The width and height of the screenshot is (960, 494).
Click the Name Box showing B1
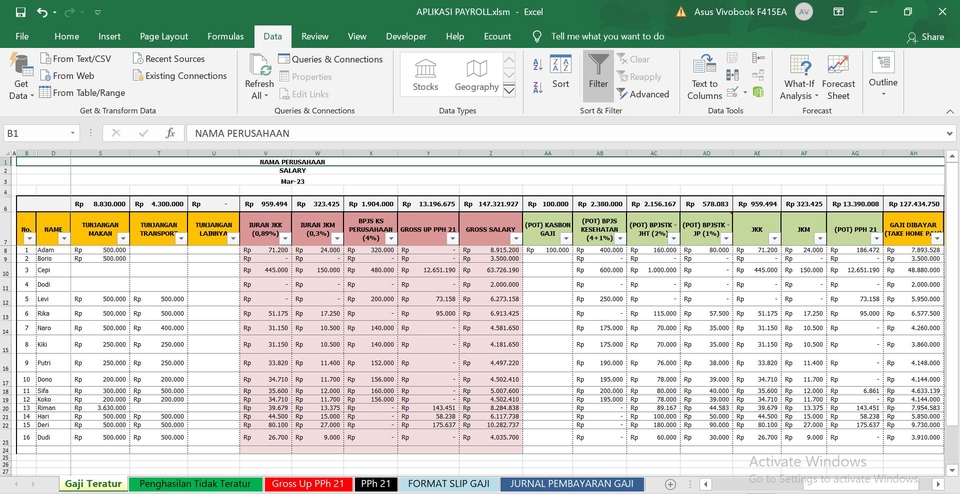click(x=36, y=133)
